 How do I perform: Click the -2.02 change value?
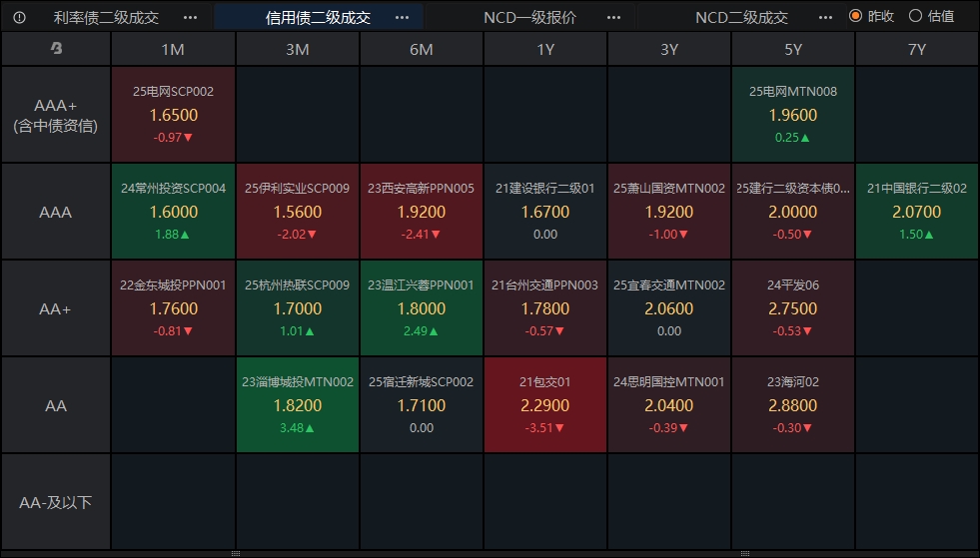coord(292,235)
